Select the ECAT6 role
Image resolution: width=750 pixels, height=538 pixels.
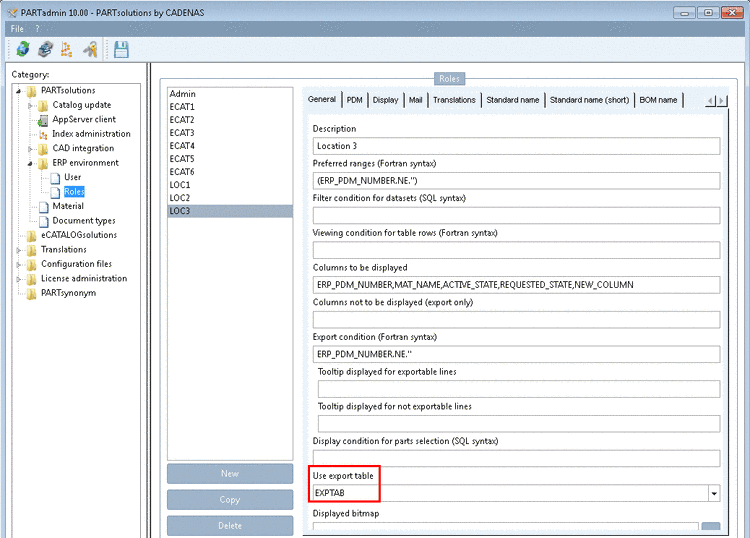(x=230, y=172)
